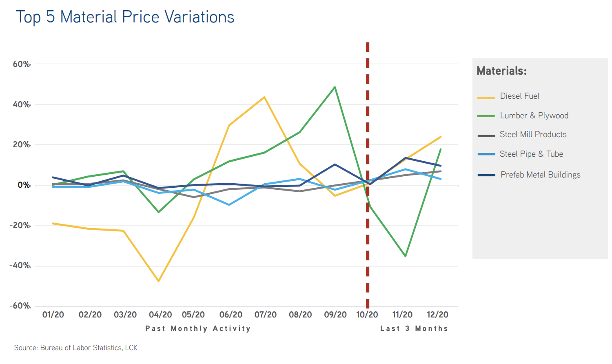Select the 0% y-axis label
This screenshot has width=612, height=364.
24,185
